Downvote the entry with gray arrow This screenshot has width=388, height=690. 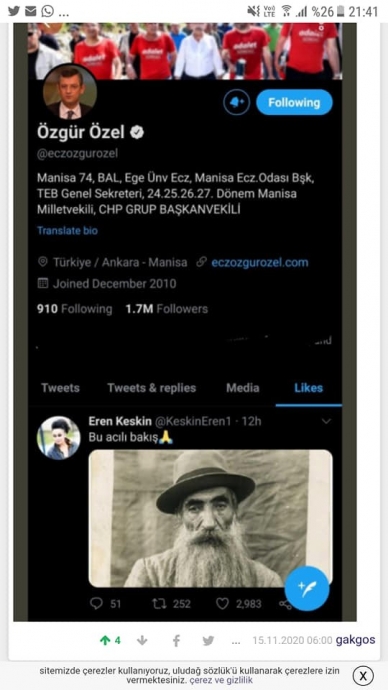click(142, 641)
